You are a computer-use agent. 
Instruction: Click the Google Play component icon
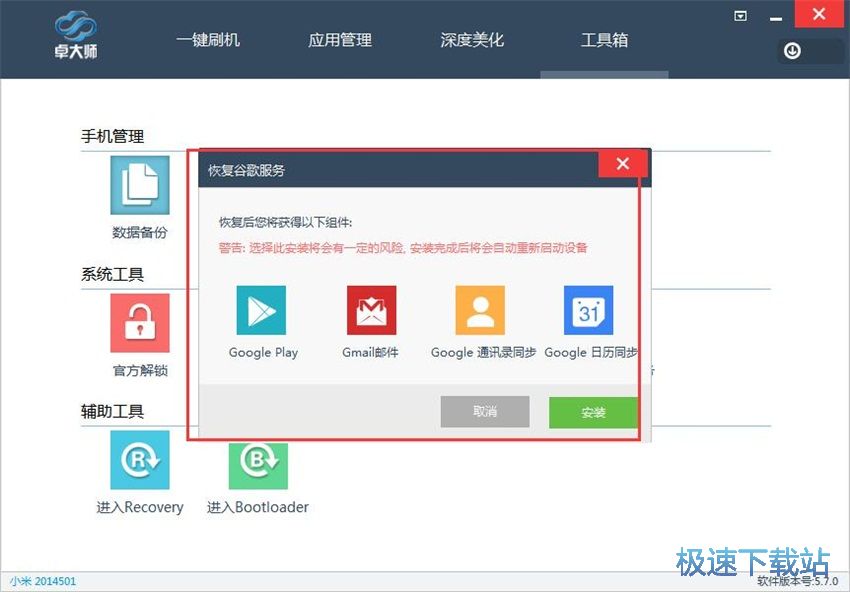pos(261,310)
